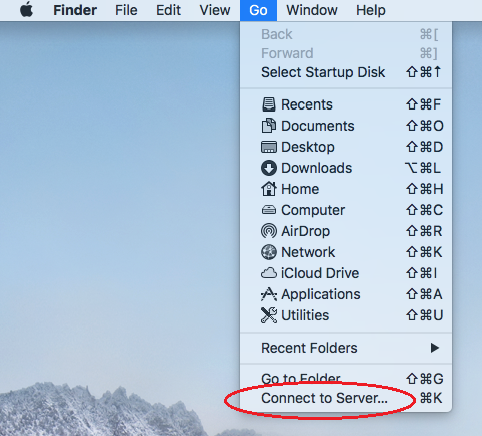Click the Recents stacked-tray icon

268,104
